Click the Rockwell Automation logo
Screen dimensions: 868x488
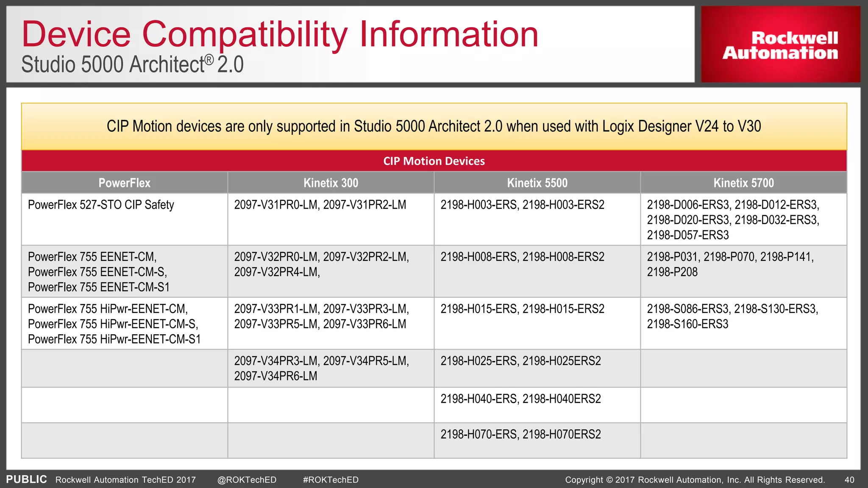click(780, 45)
